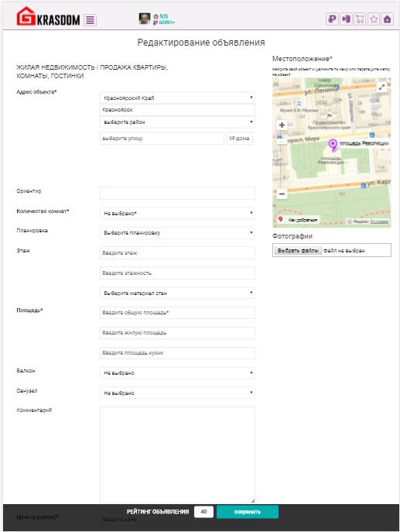400x532 pixels.
Task: Click the rating value field showing 40
Action: (203, 512)
